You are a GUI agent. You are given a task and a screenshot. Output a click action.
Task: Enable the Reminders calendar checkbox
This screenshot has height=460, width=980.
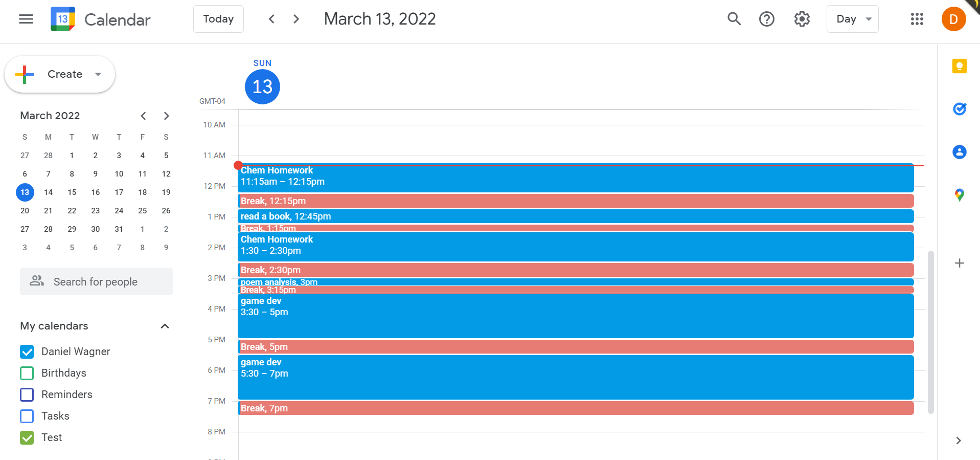click(27, 395)
